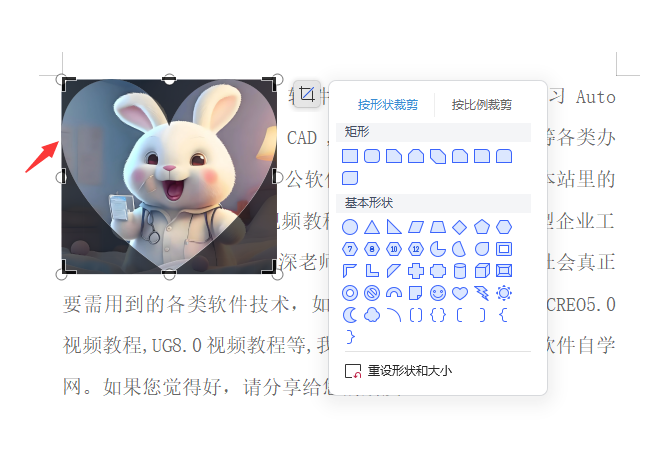The width and height of the screenshot is (665, 456).
Task: Click the word Auto in the document
Action: pyautogui.click(x=595, y=97)
